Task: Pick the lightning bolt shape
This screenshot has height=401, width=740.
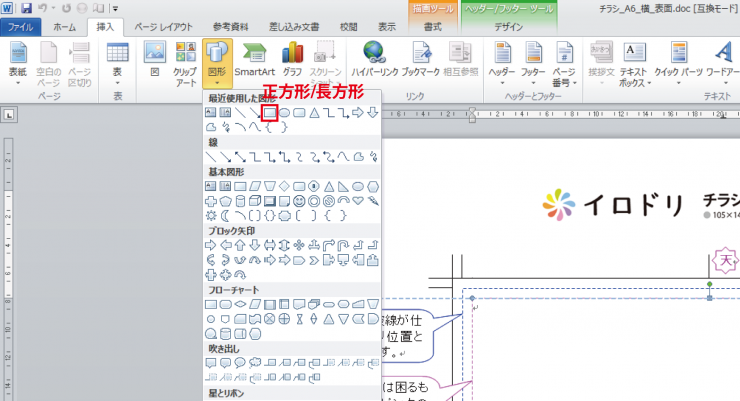Action: coord(373,201)
